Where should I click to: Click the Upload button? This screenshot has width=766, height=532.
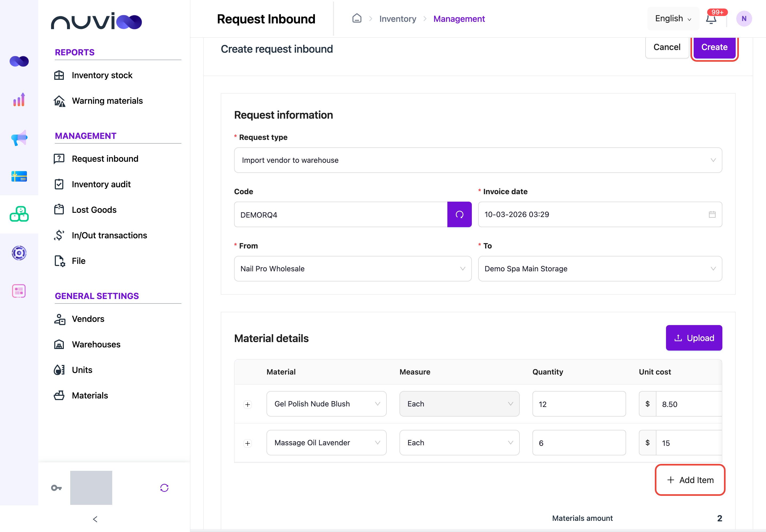point(694,338)
